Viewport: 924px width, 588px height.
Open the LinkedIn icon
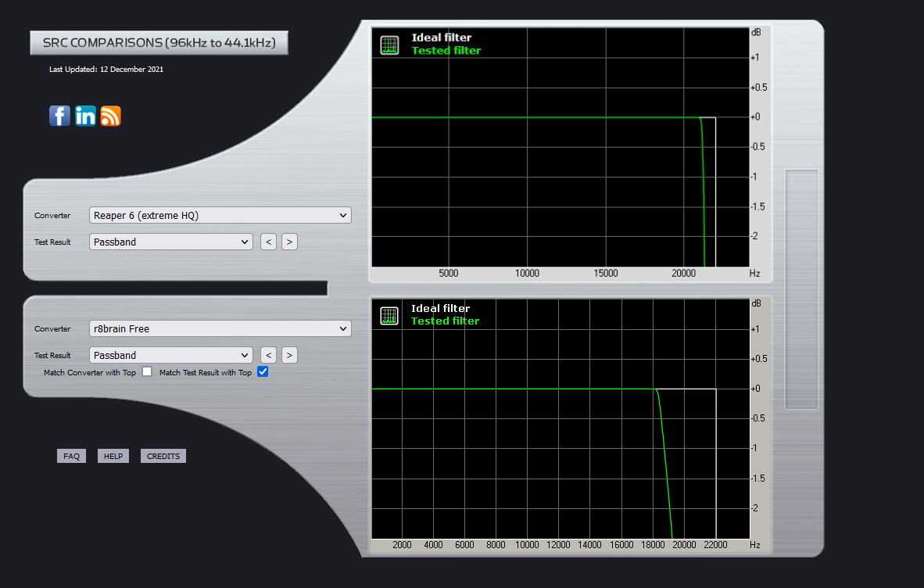tap(85, 116)
